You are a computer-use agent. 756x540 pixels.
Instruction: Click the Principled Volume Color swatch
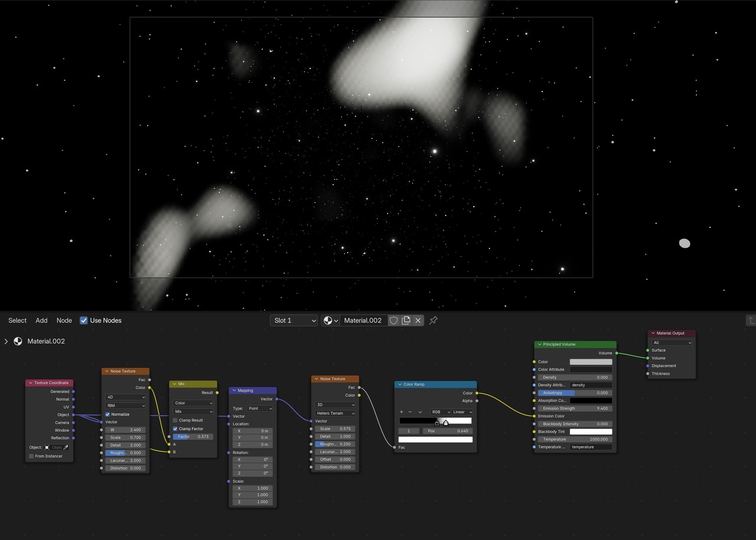[x=591, y=362]
